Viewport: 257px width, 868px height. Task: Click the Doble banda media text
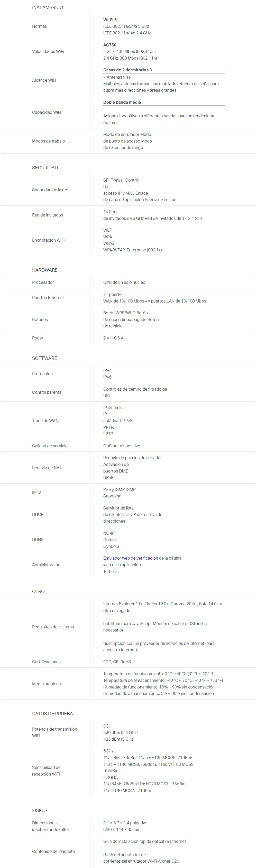click(122, 102)
